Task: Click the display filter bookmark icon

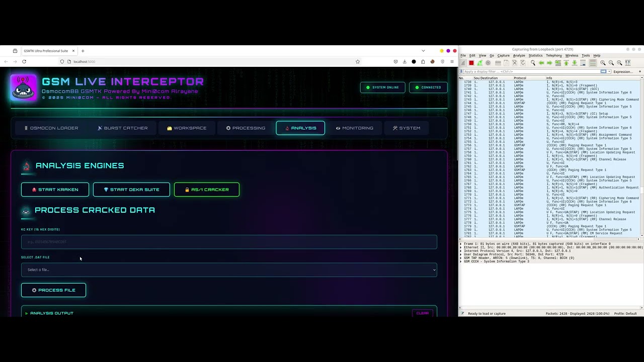Action: (461, 71)
